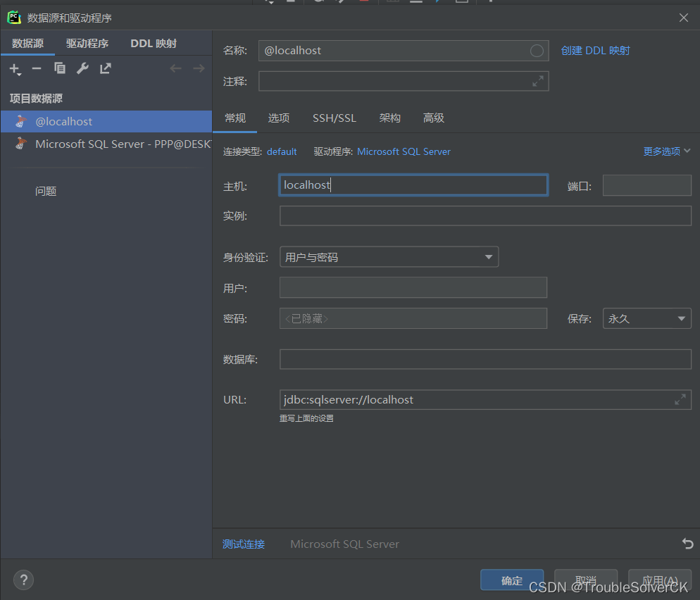Go back using left arrow icon

point(175,68)
